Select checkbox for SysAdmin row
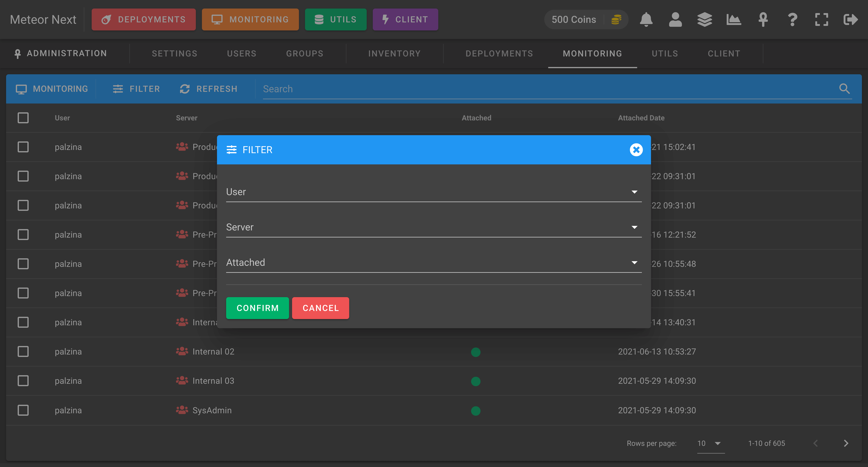868x467 pixels. click(23, 410)
